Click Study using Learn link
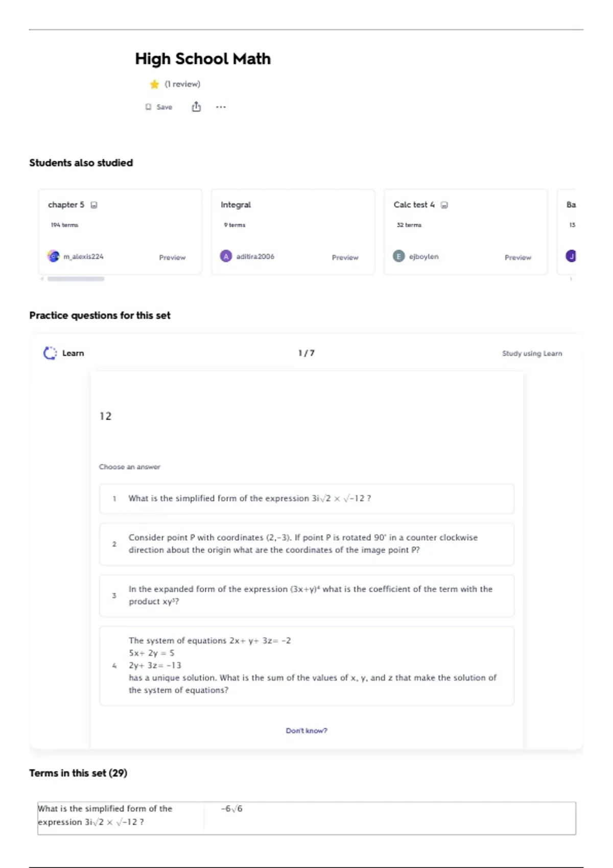Image resolution: width=613 pixels, height=868 pixels. (x=532, y=353)
